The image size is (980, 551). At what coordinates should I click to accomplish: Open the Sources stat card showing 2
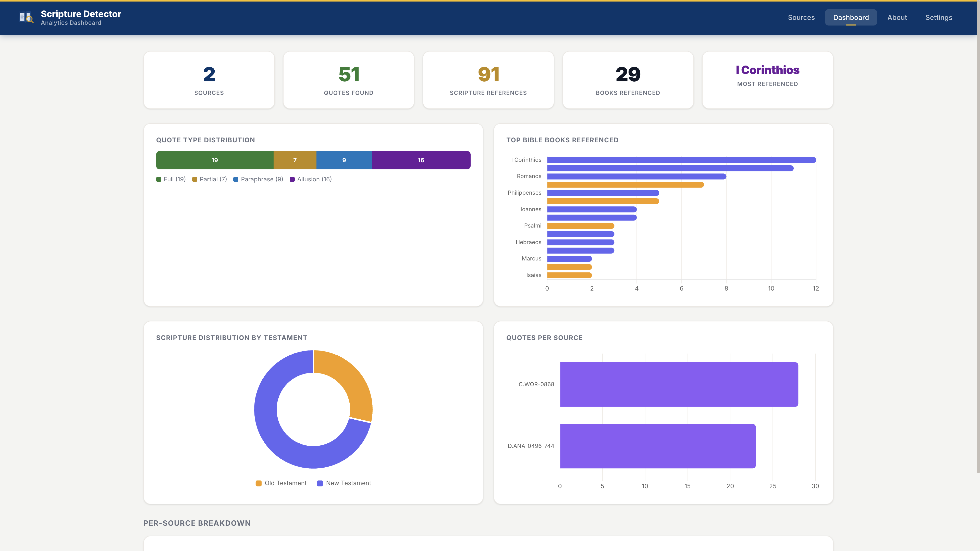coord(209,80)
